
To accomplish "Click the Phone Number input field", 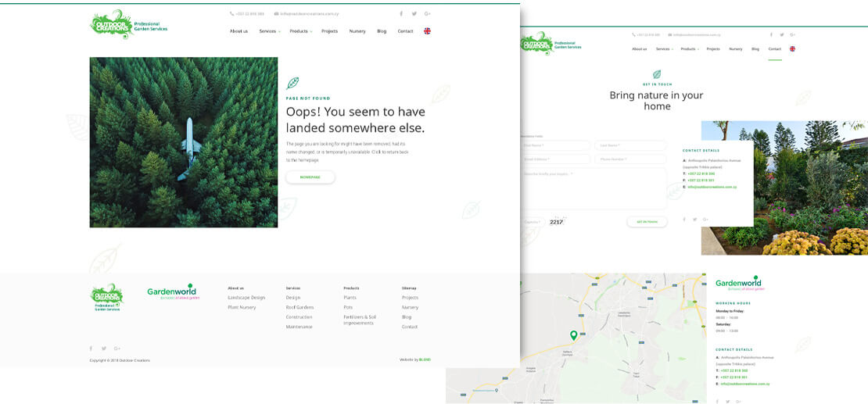I will [630, 159].
